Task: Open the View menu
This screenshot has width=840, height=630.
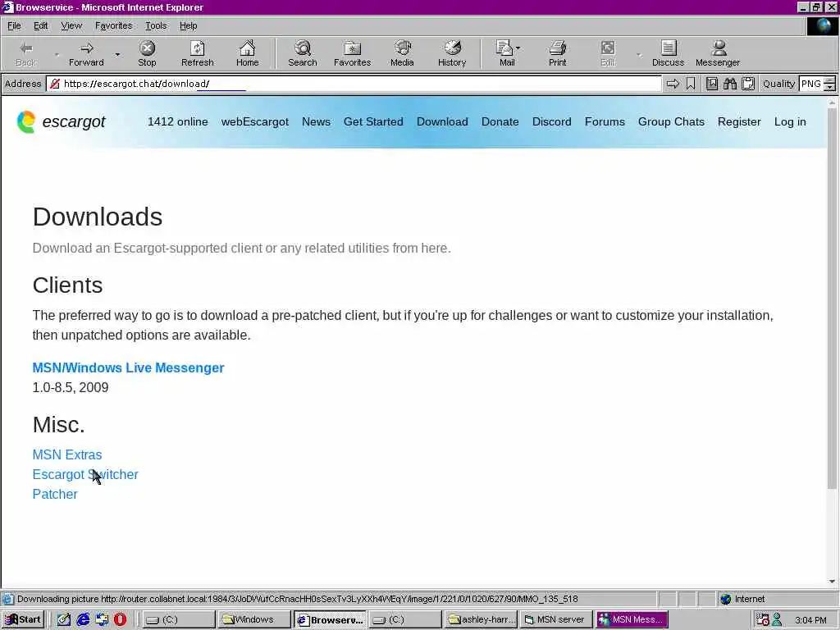Action: (71, 25)
